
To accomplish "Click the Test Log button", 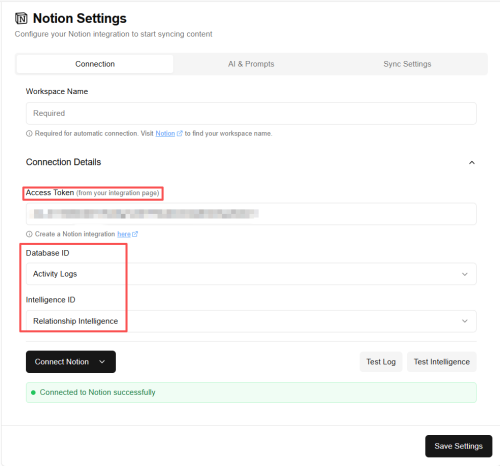I will (381, 362).
